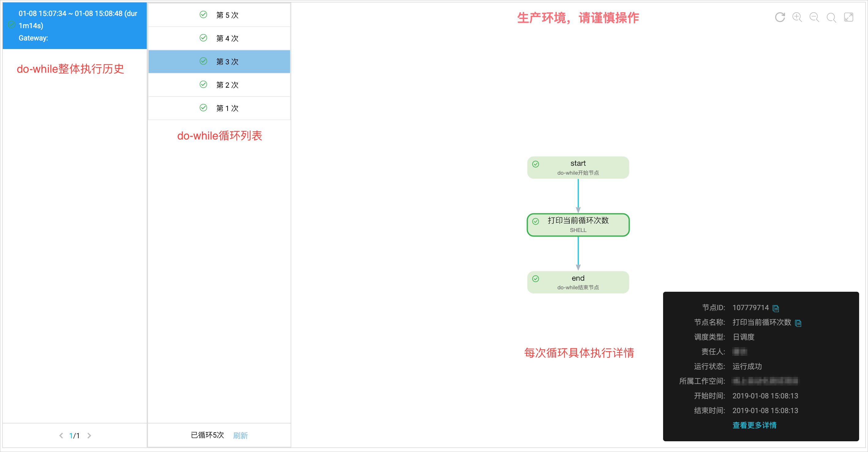The image size is (868, 452).
Task: Select the end do-while node
Action: [578, 282]
